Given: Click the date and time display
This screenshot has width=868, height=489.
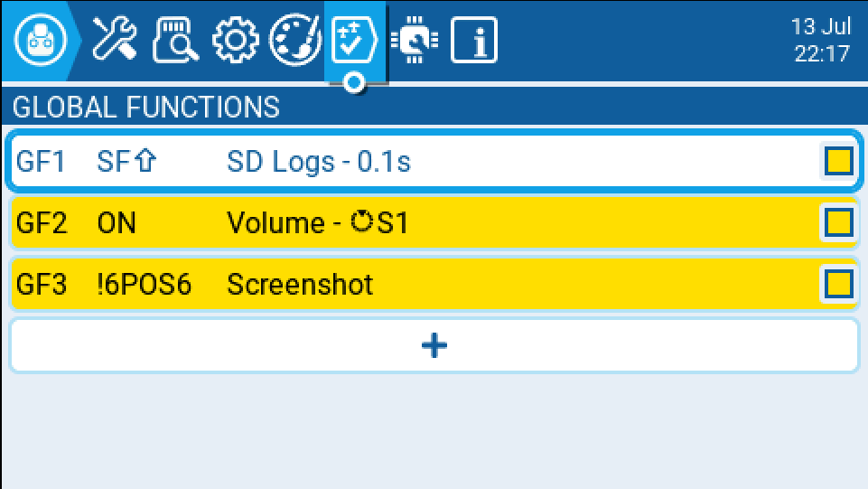Looking at the screenshot, I should click(x=821, y=40).
